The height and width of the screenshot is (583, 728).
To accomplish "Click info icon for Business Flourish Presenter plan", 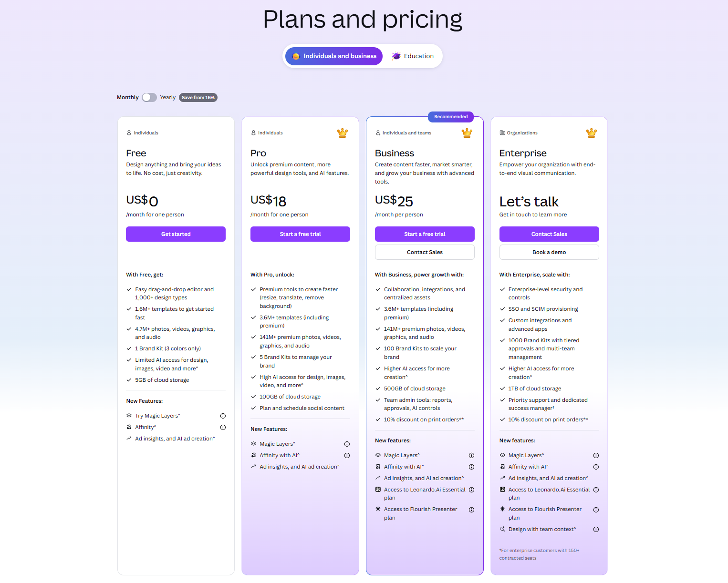I will tap(471, 510).
